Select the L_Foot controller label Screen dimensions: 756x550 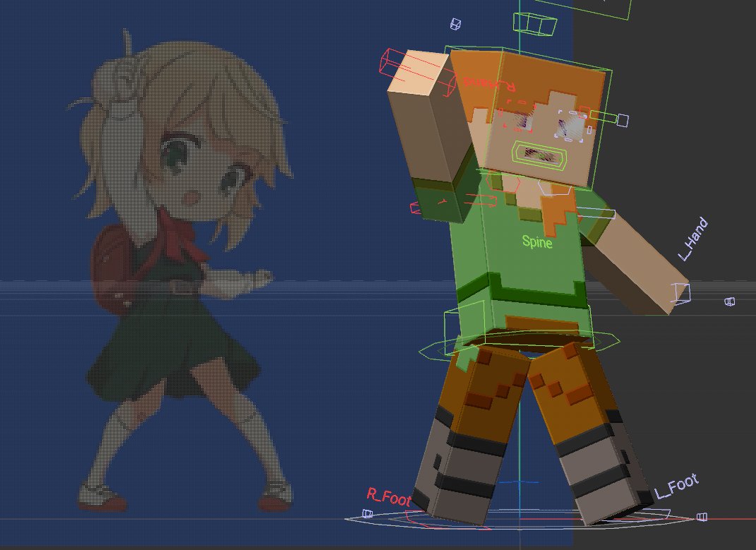pyautogui.click(x=676, y=486)
